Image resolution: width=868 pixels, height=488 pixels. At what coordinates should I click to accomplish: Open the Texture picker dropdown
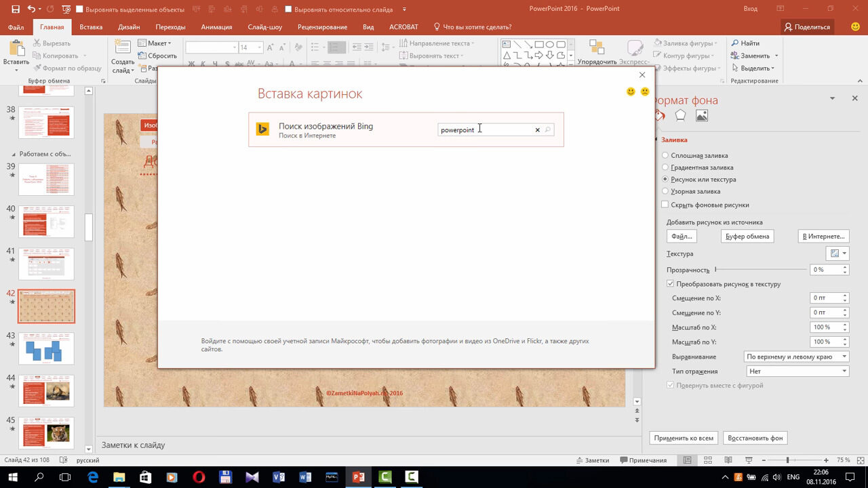[837, 253]
